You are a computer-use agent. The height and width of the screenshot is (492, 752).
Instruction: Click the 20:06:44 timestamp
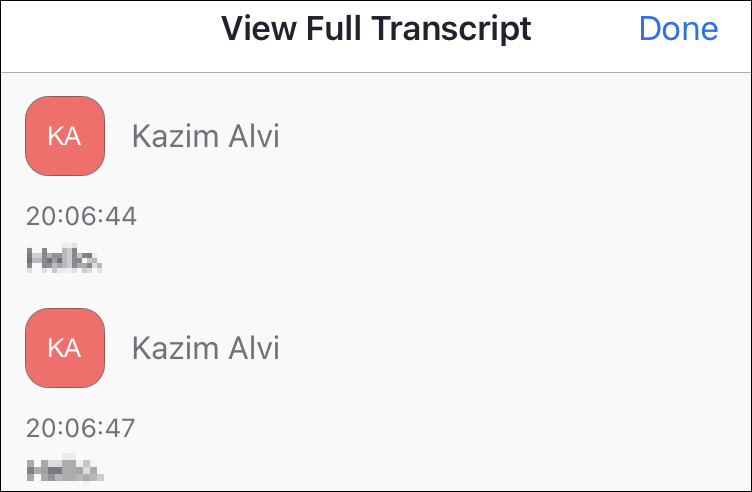pyautogui.click(x=81, y=216)
